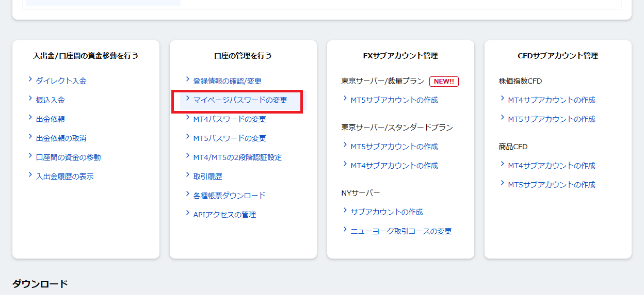The width and height of the screenshot is (644, 304).
Task: Click MT4サブアカウントの作成 under 商品CFD
Action: [x=552, y=166]
